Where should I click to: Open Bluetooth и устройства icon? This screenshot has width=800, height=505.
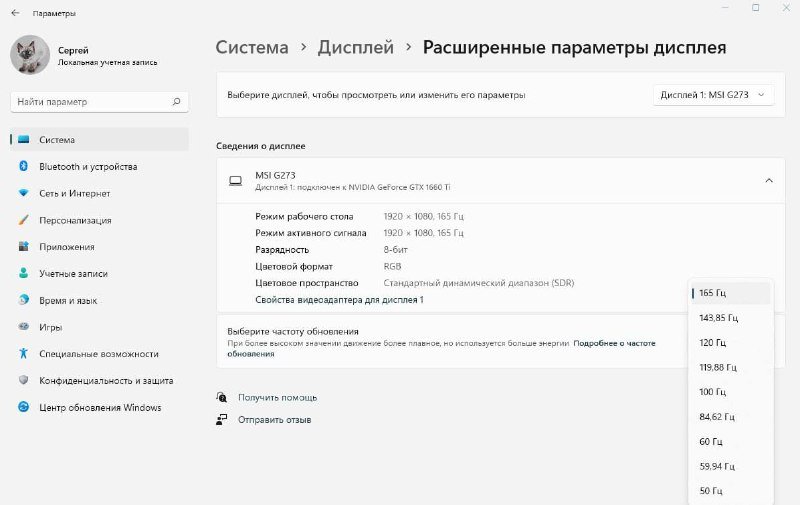(x=23, y=166)
